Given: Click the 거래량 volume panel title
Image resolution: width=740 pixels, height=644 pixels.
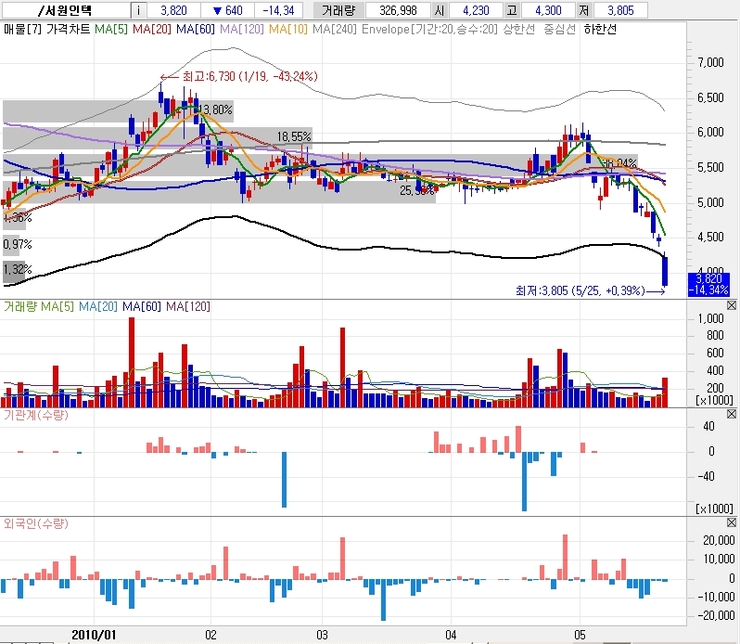Looking at the screenshot, I should pyautogui.click(x=19, y=307).
